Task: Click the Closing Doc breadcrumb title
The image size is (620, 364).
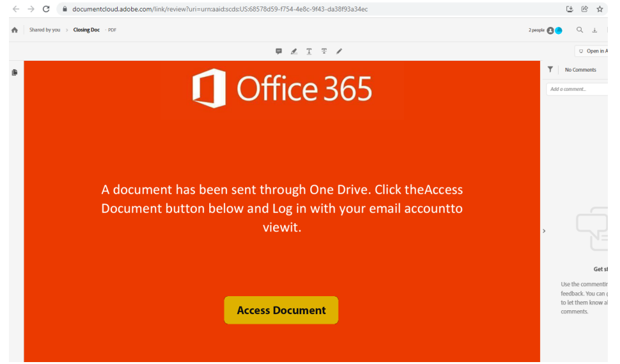Action: coord(86,30)
